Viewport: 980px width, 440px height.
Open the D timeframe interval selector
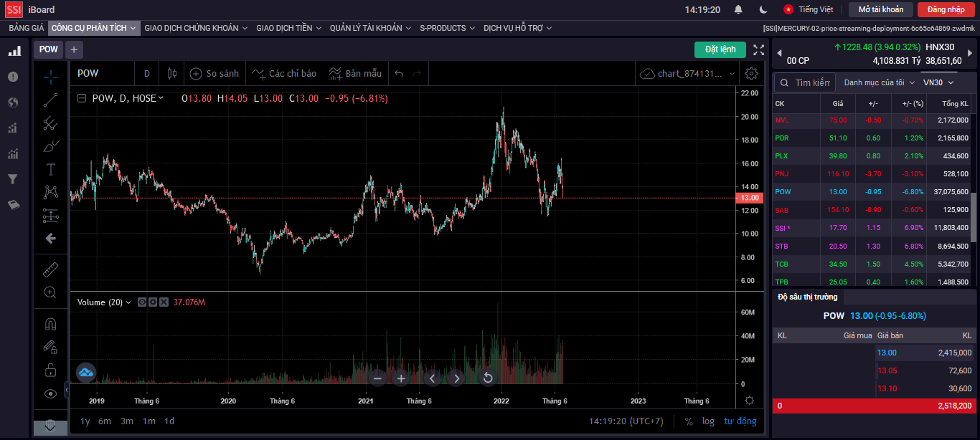click(147, 73)
